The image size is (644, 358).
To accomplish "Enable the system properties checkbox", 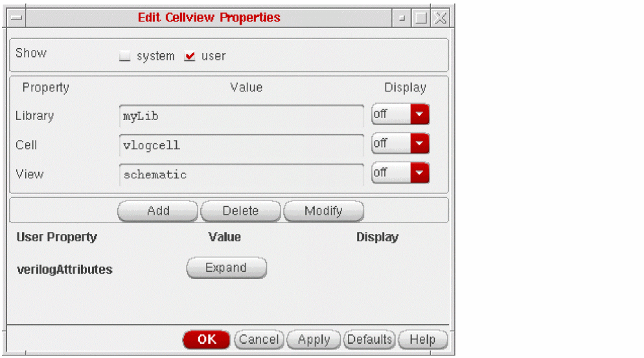I will tap(125, 56).
